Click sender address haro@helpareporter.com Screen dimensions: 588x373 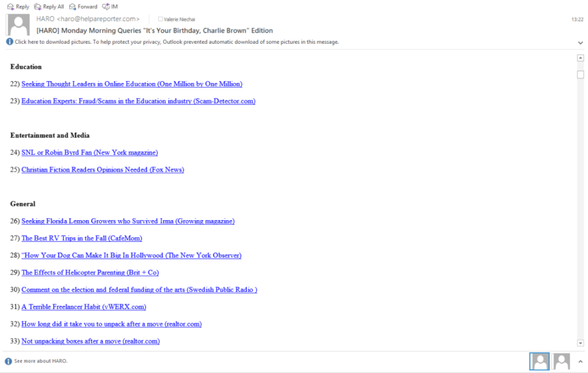click(98, 19)
